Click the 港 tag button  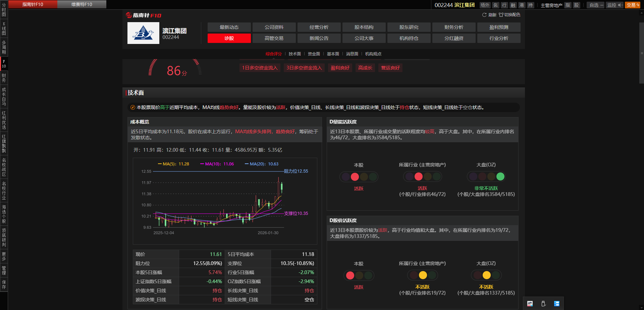point(522,5)
